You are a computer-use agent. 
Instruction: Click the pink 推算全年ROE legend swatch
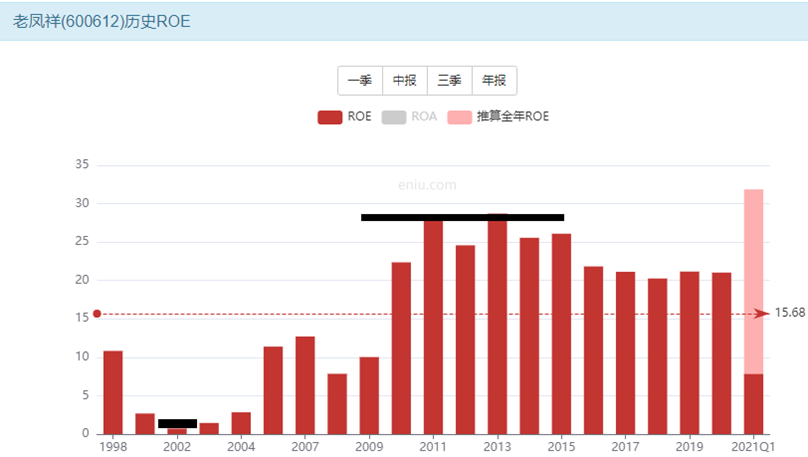pos(459,117)
